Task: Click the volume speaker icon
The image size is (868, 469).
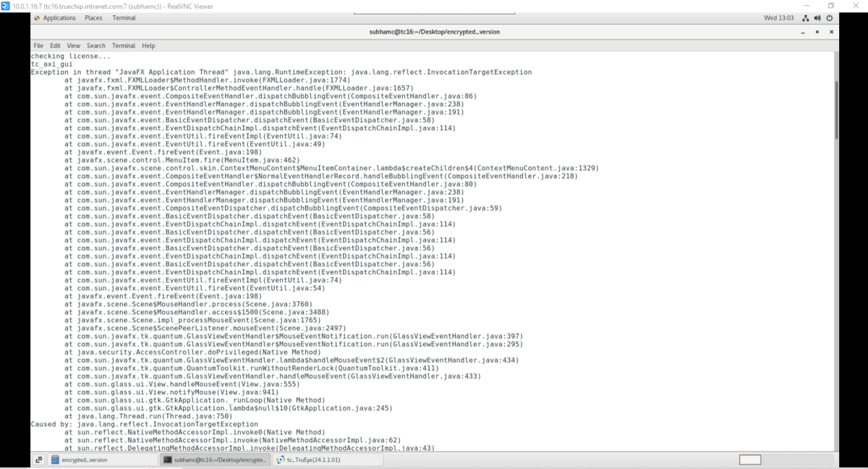Action: pyautogui.click(x=817, y=18)
